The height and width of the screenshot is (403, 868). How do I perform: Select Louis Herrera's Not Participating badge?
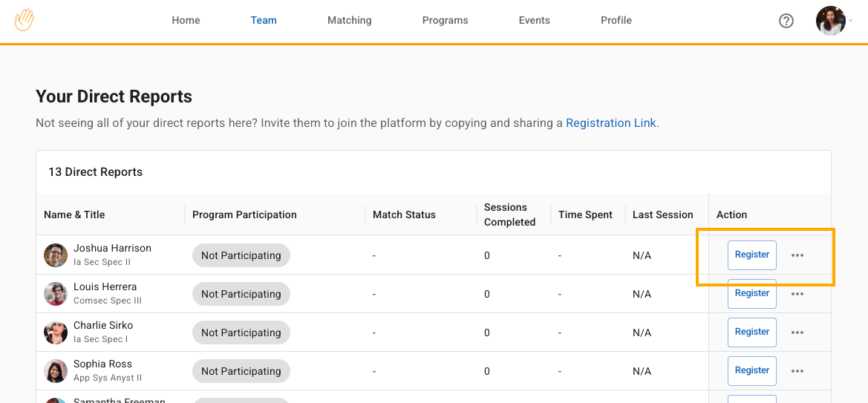241,294
